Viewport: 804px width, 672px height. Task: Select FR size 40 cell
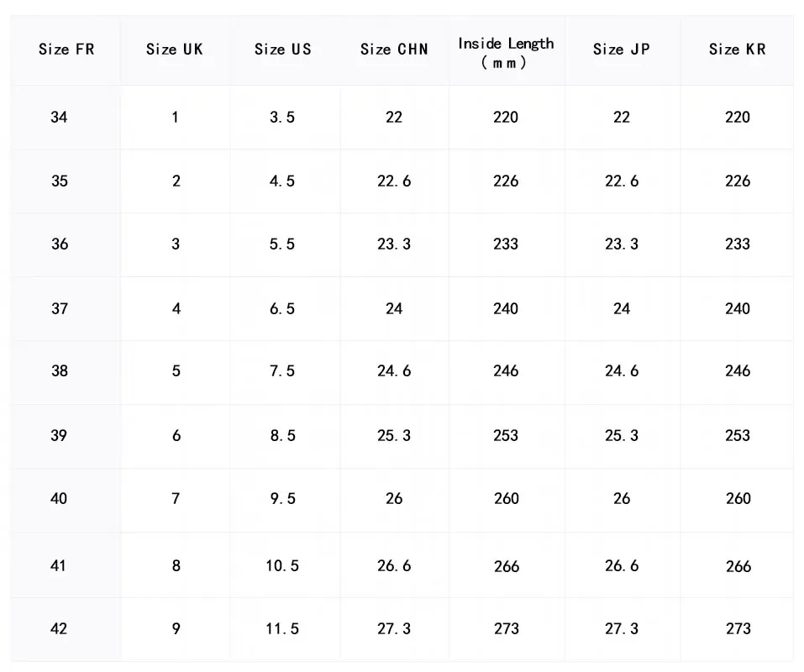click(x=59, y=499)
